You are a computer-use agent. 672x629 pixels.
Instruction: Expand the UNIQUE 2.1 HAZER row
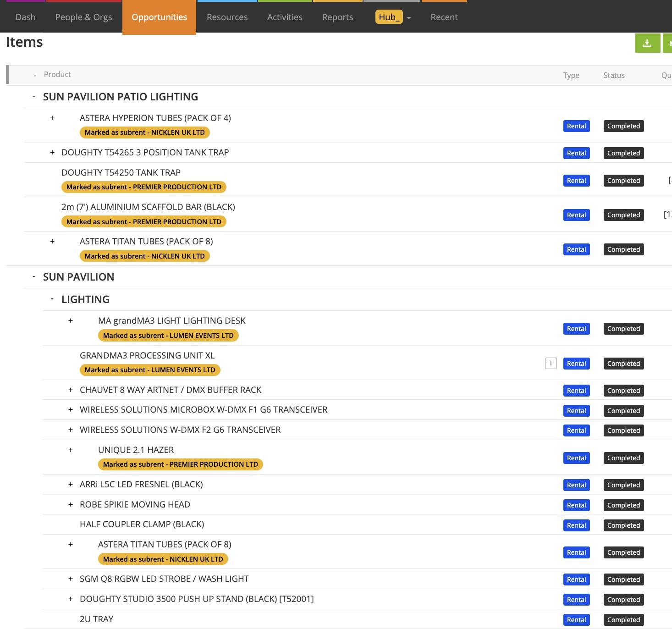[71, 450]
